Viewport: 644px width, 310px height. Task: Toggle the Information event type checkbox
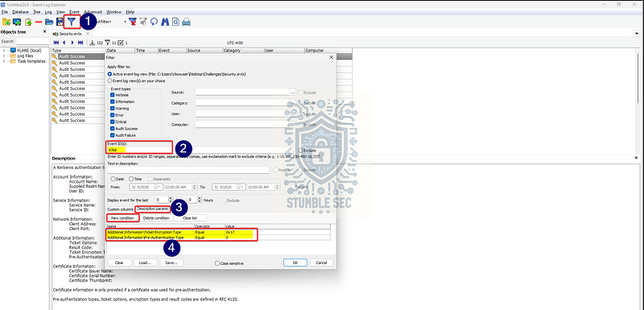113,101
